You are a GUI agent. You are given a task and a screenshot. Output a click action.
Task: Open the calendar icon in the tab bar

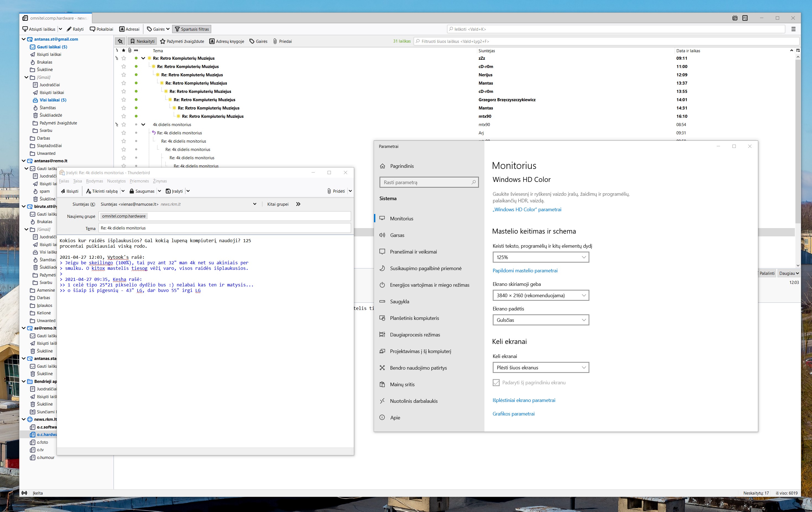(x=735, y=18)
